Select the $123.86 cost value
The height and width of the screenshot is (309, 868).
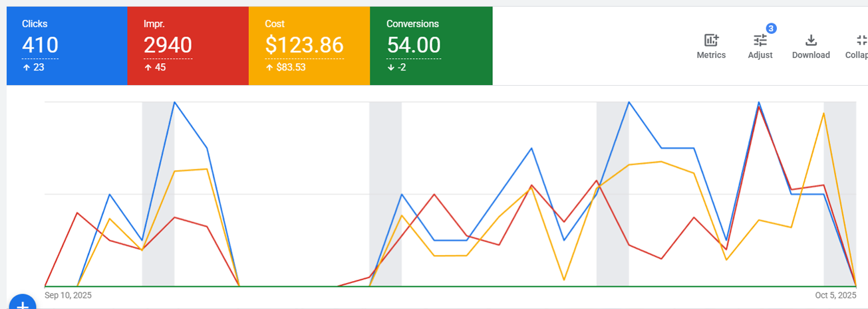(304, 45)
